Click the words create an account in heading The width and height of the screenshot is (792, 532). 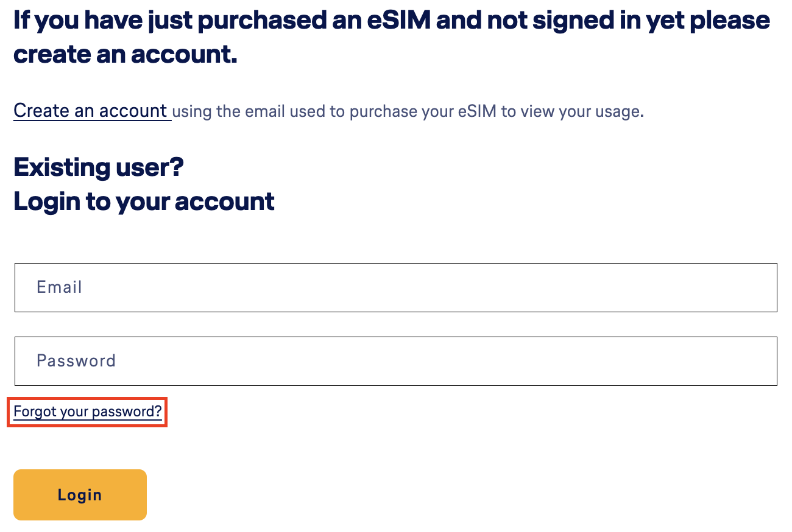(125, 55)
